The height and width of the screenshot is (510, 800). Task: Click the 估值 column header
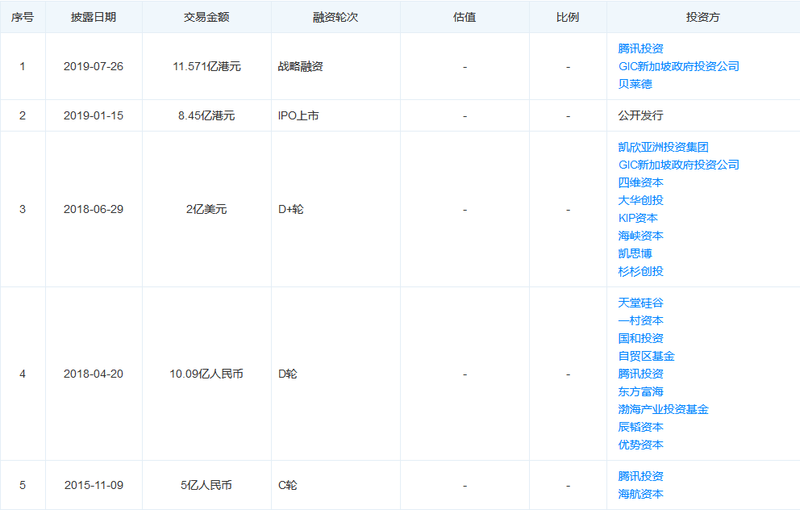pyautogui.click(x=465, y=17)
